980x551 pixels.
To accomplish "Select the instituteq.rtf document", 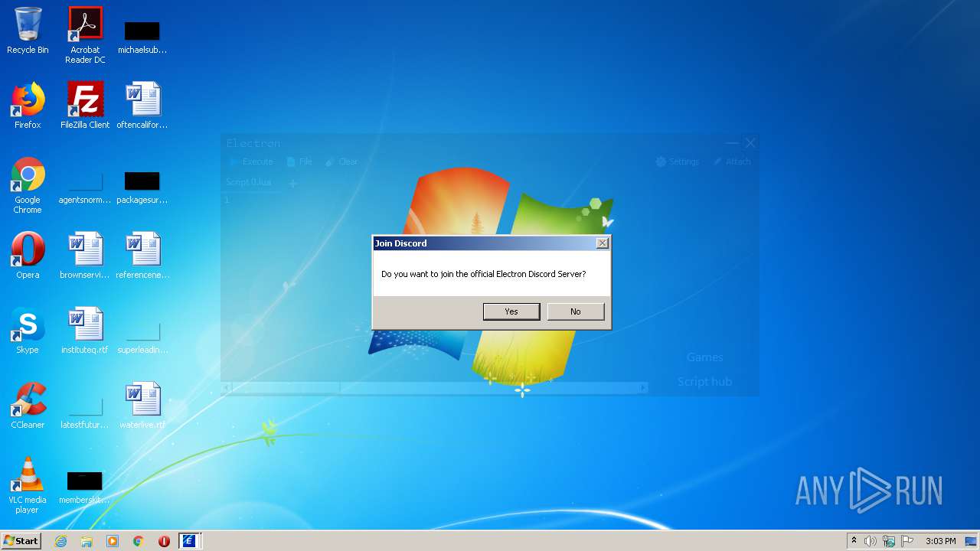I will pyautogui.click(x=85, y=331).
